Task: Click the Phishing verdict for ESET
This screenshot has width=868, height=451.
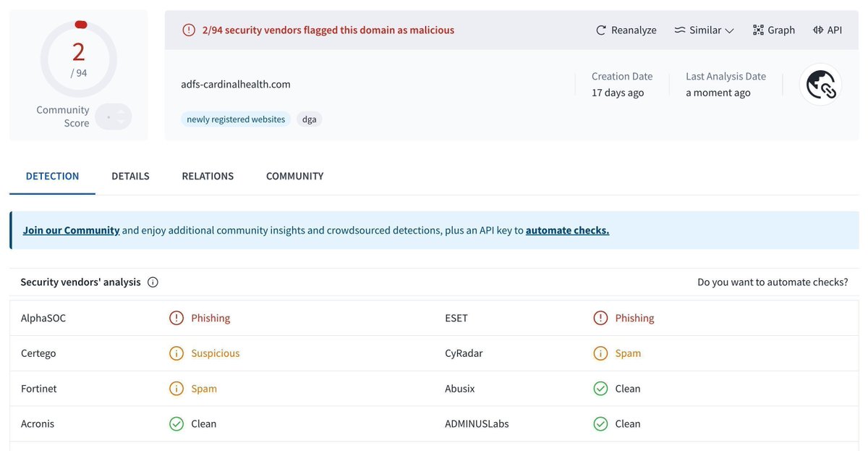Action: coord(634,318)
